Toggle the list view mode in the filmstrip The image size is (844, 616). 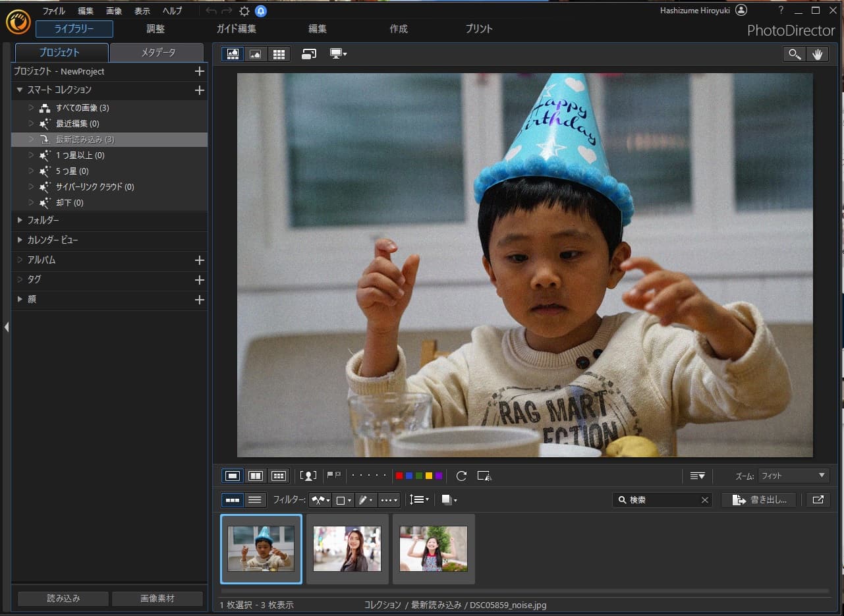(255, 499)
